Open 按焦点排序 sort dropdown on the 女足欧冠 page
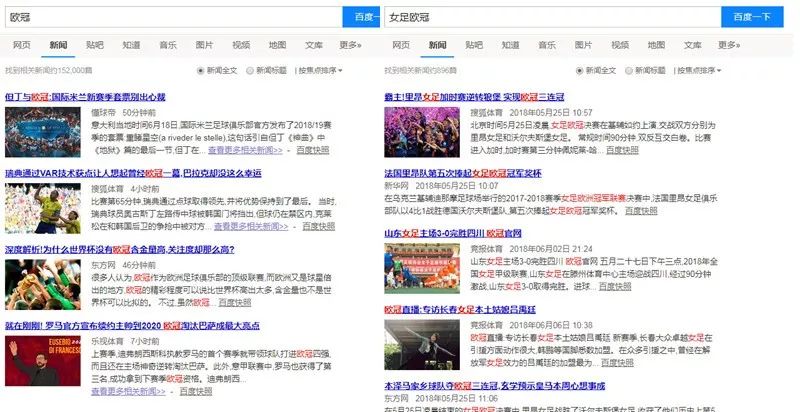This screenshot has height=412, width=800. point(699,71)
